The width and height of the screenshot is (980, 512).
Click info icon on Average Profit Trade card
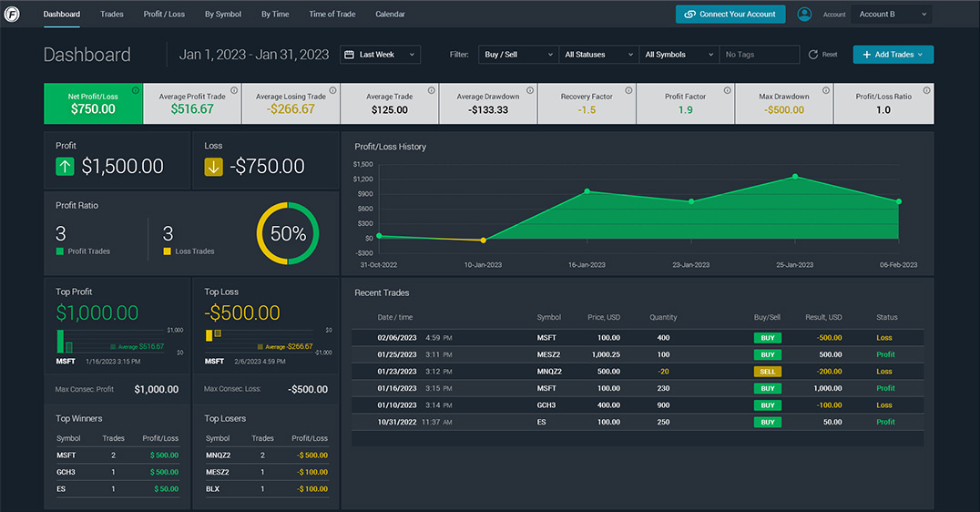(234, 90)
